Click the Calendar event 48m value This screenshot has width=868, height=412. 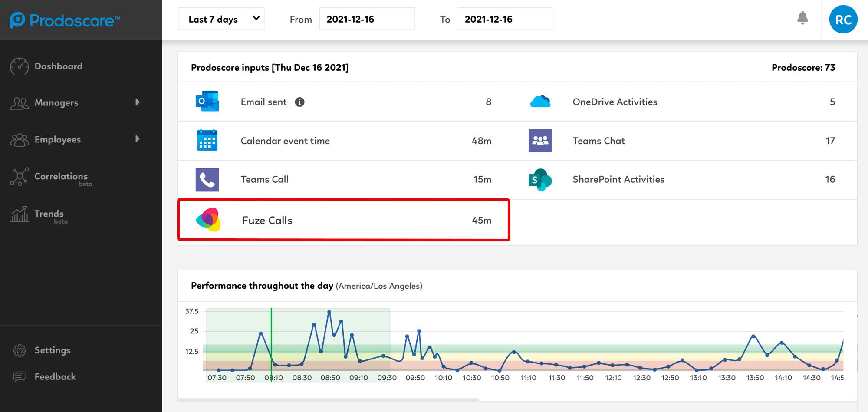481,141
